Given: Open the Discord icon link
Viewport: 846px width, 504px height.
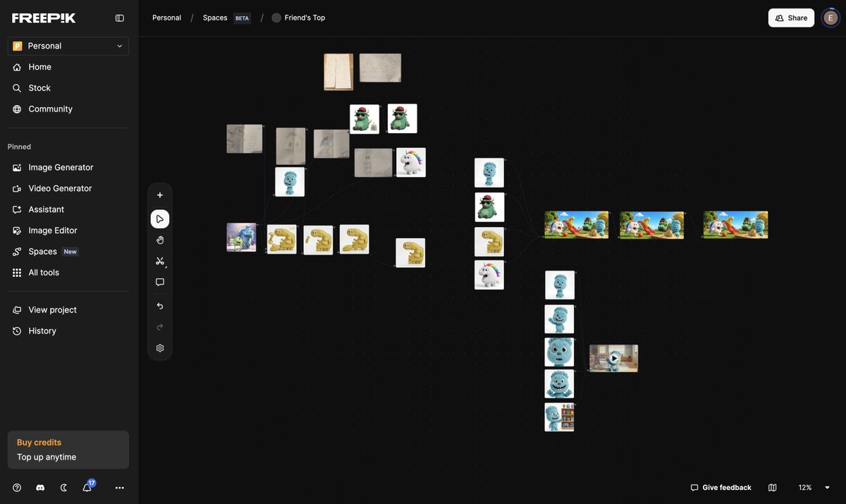Looking at the screenshot, I should tap(40, 488).
